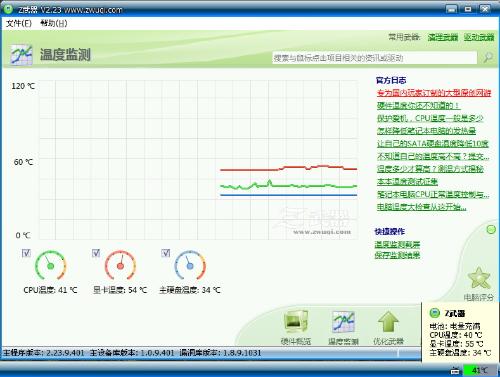
Task: Click the Z武器 title bar app icon
Action: (x=7, y=9)
